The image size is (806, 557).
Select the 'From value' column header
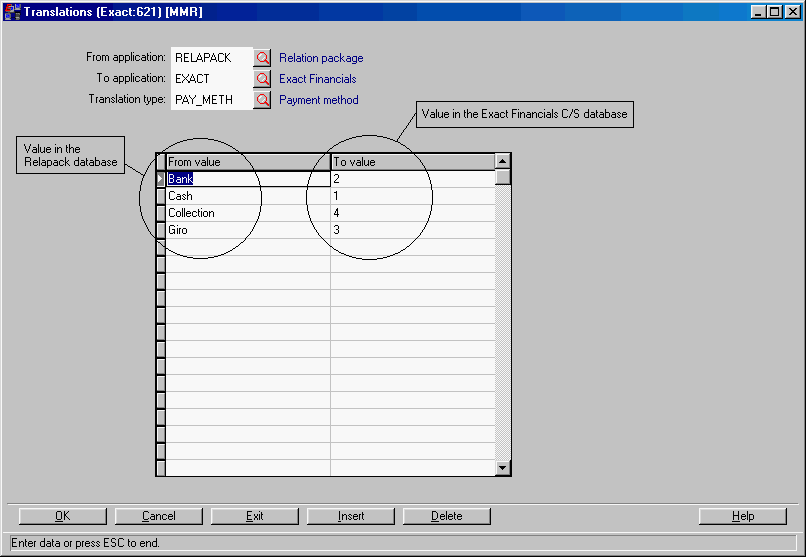[x=248, y=162]
